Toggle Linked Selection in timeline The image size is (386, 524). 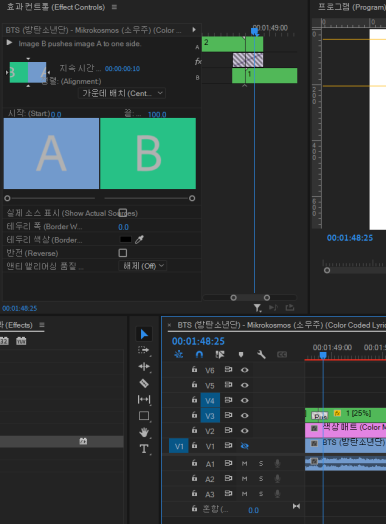click(220, 354)
